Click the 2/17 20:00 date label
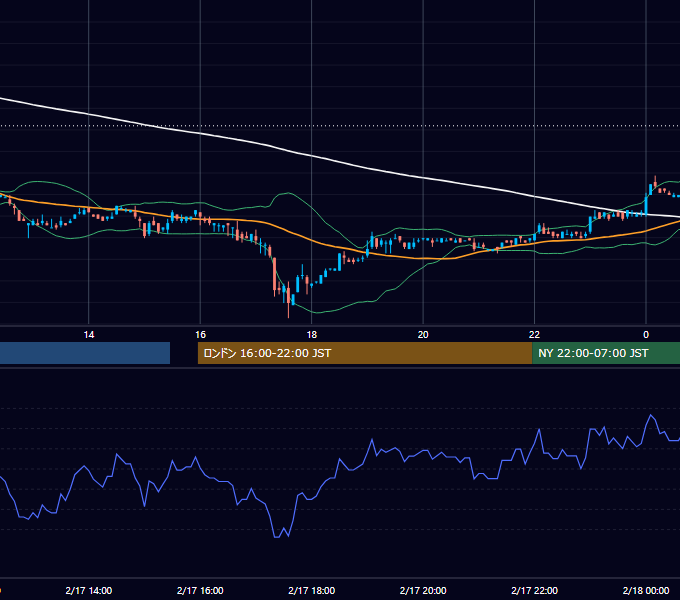Viewport: 680px width, 600px height. click(423, 590)
